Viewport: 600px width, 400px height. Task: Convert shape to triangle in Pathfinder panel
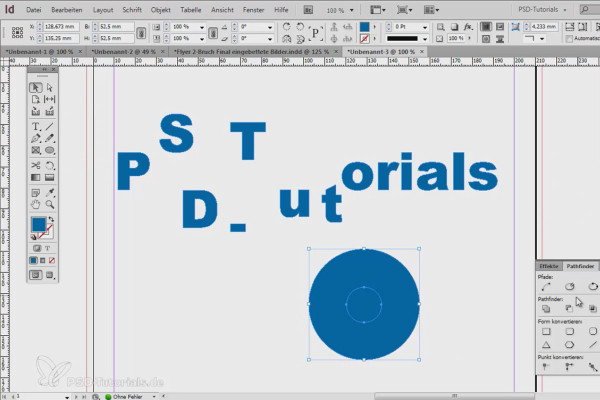(546, 345)
